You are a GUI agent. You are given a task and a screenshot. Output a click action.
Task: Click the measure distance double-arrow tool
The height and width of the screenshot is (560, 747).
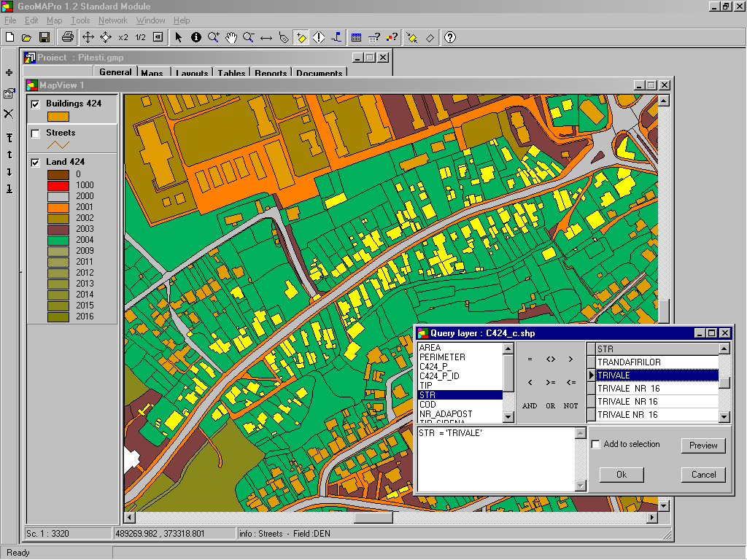266,37
